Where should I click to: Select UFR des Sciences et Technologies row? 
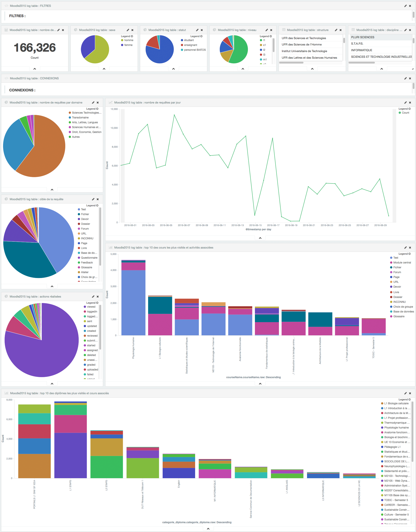point(304,38)
